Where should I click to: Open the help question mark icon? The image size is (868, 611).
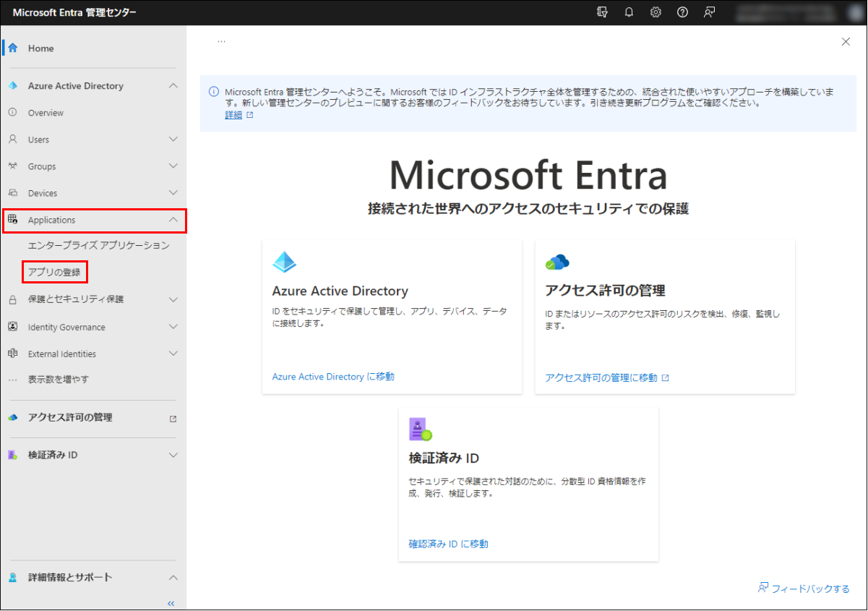pos(682,12)
